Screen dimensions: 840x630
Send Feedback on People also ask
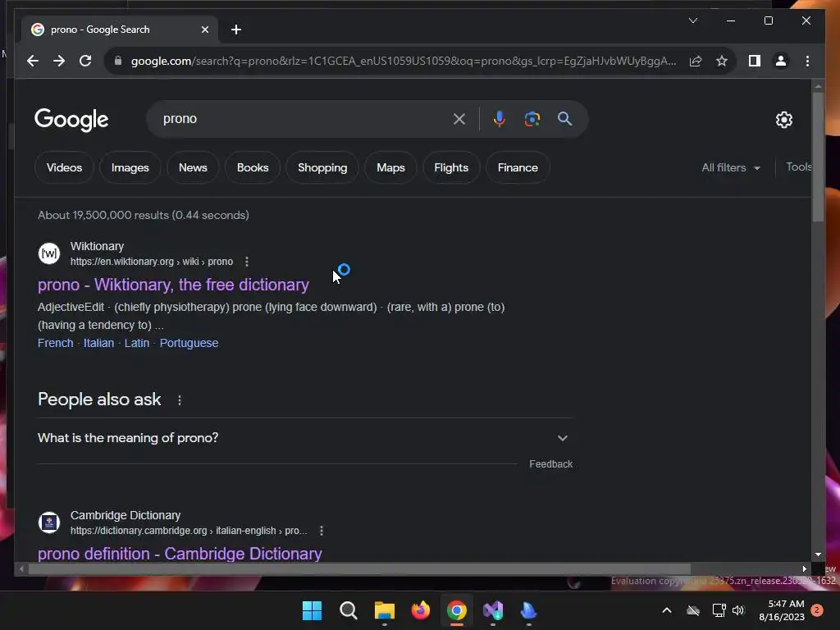550,464
